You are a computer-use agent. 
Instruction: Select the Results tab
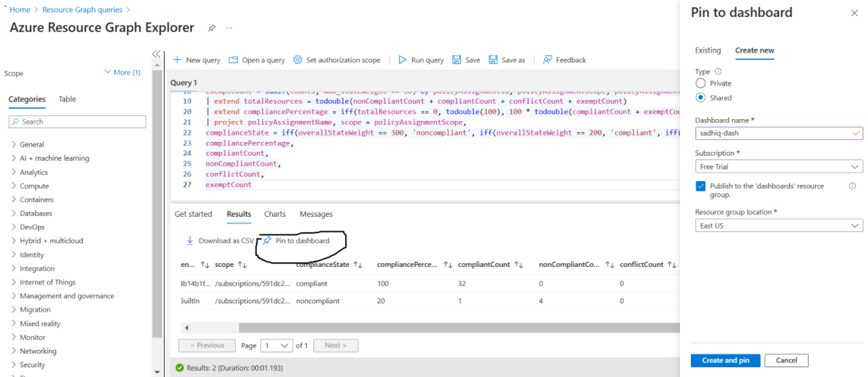tap(239, 214)
